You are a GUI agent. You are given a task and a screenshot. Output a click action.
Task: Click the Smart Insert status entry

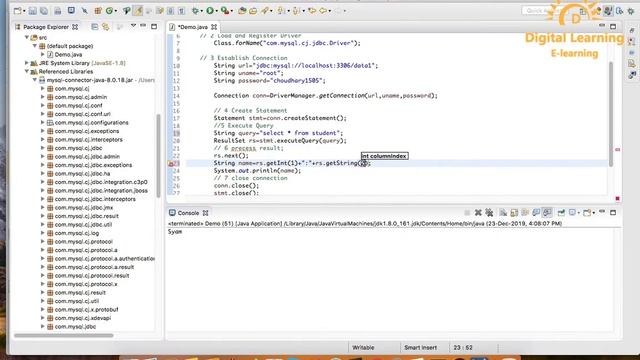(x=420, y=348)
